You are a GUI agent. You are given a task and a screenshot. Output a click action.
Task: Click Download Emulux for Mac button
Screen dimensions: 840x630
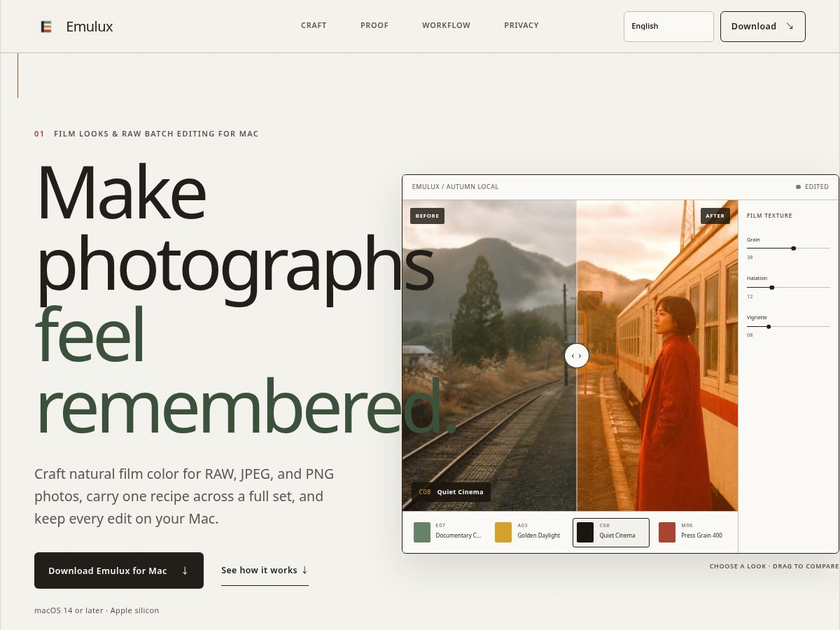[x=119, y=570]
